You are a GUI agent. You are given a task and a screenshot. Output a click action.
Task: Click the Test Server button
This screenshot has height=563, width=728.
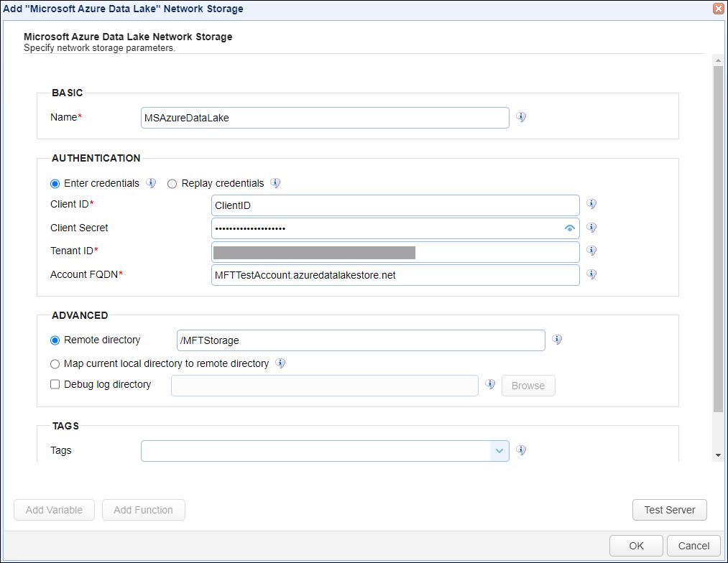(670, 510)
